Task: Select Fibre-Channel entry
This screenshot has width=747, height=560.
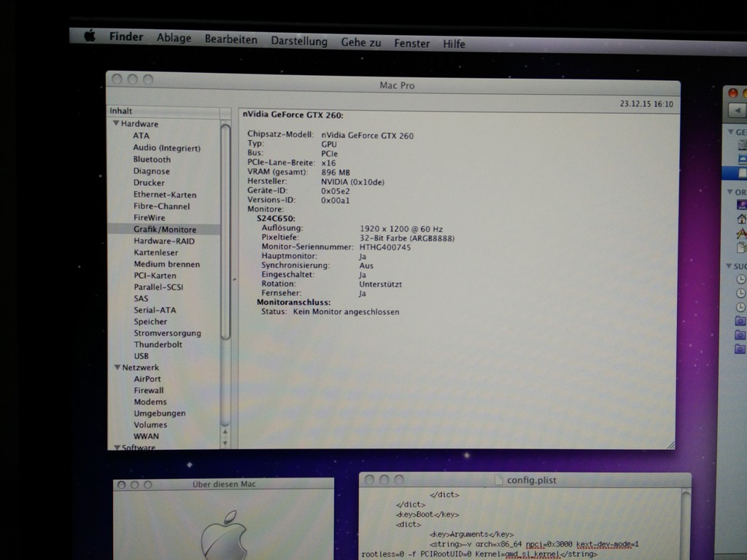Action: (x=161, y=206)
